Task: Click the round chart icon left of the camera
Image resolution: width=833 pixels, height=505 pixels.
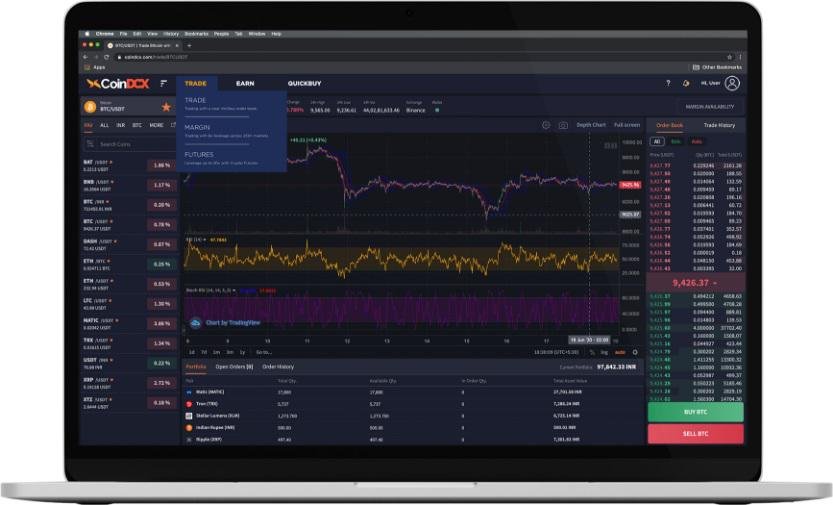Action: tap(546, 125)
